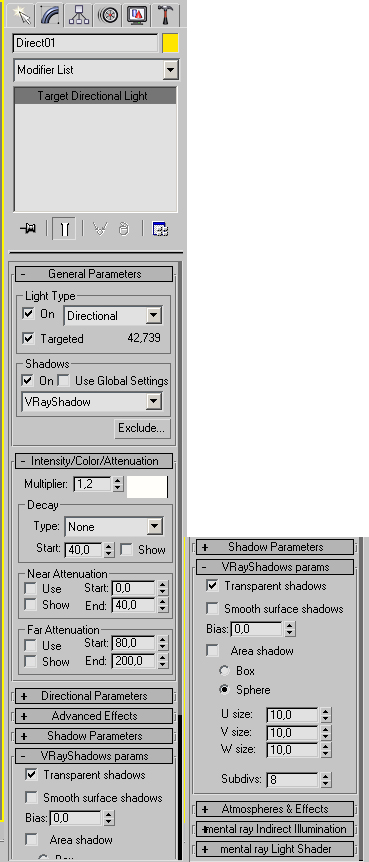Viewport: 369px width, 862px height.
Task: Open the Motion panel tab
Action: click(x=108, y=15)
